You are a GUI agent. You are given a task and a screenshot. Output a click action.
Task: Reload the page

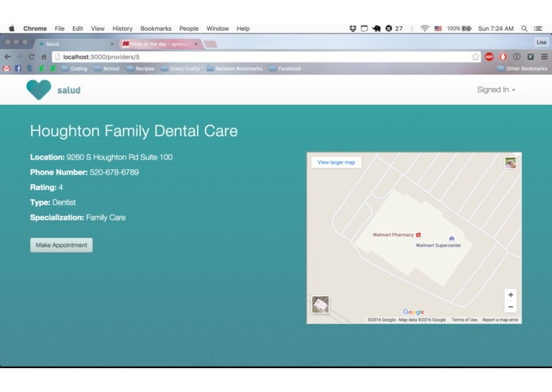point(31,56)
